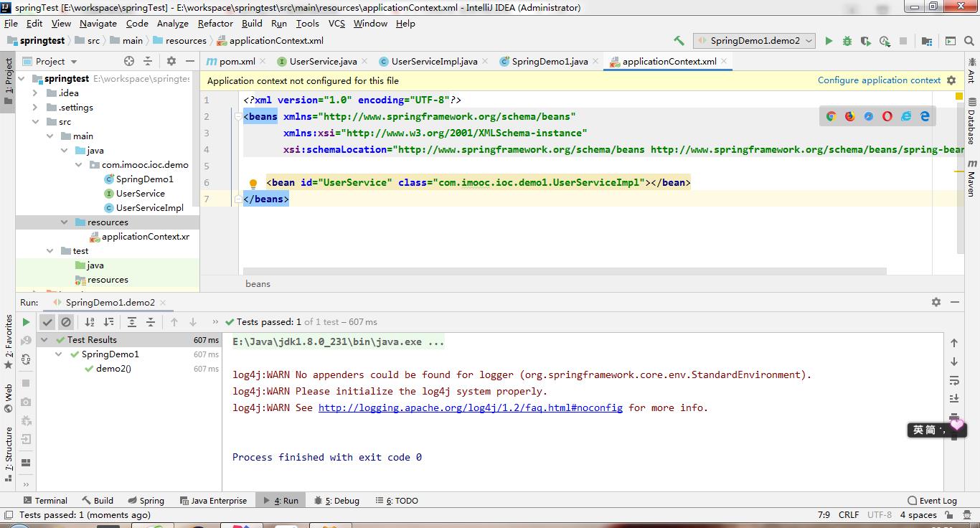Image resolution: width=980 pixels, height=528 pixels.
Task: Open the log4j faq.html#noconfig link
Action: [x=470, y=407]
